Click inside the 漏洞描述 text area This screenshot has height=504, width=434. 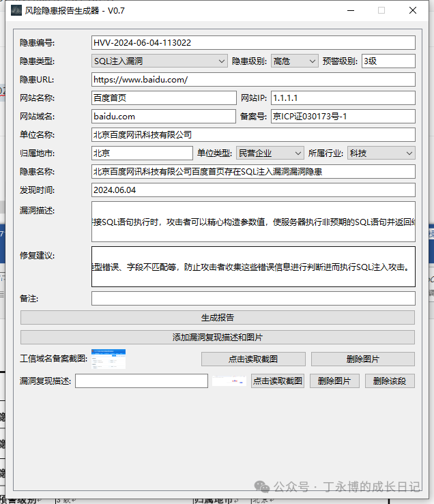[x=253, y=222]
